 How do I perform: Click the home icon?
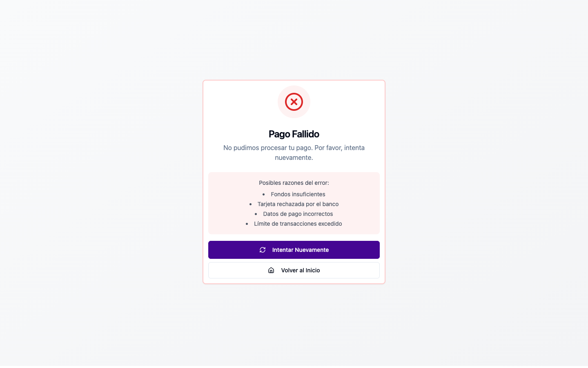click(x=271, y=270)
